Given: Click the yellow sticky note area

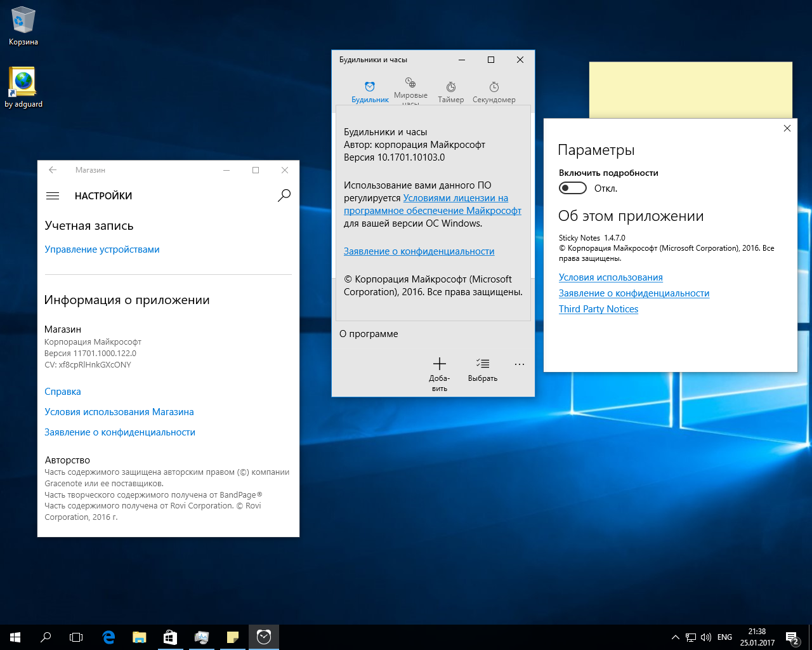Looking at the screenshot, I should [690, 90].
